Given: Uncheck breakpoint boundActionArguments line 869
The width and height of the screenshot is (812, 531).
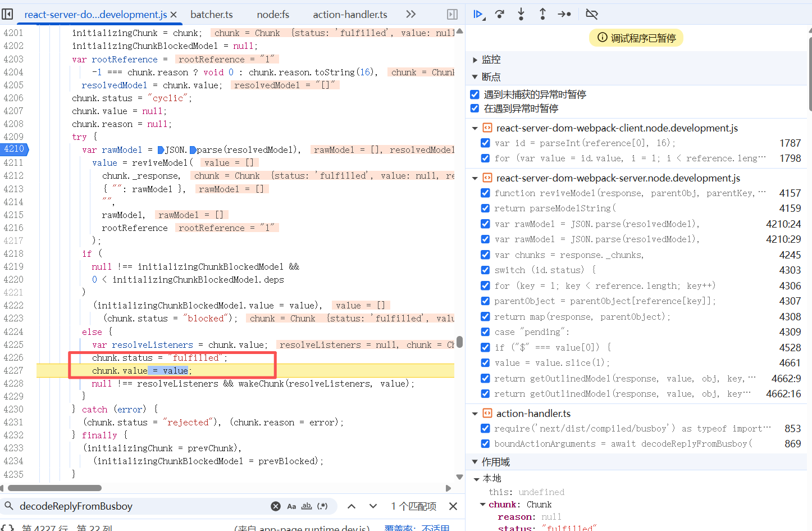Looking at the screenshot, I should (485, 444).
